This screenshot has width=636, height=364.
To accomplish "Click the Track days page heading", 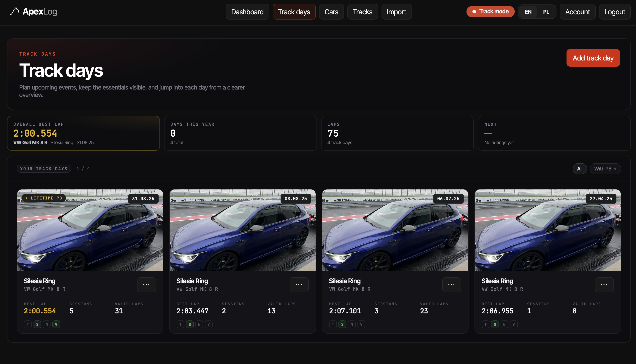I will point(61,71).
